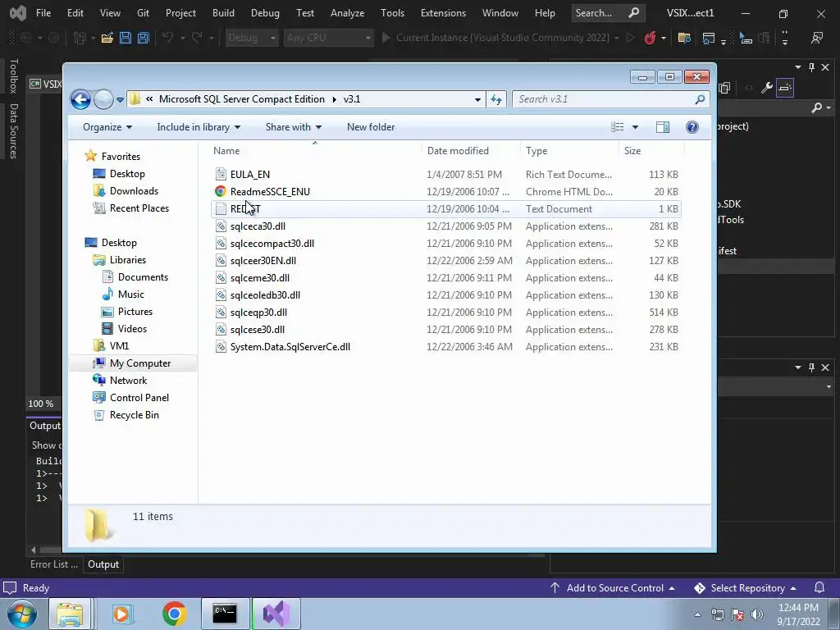Open the Build menu
The height and width of the screenshot is (630, 840).
223,13
